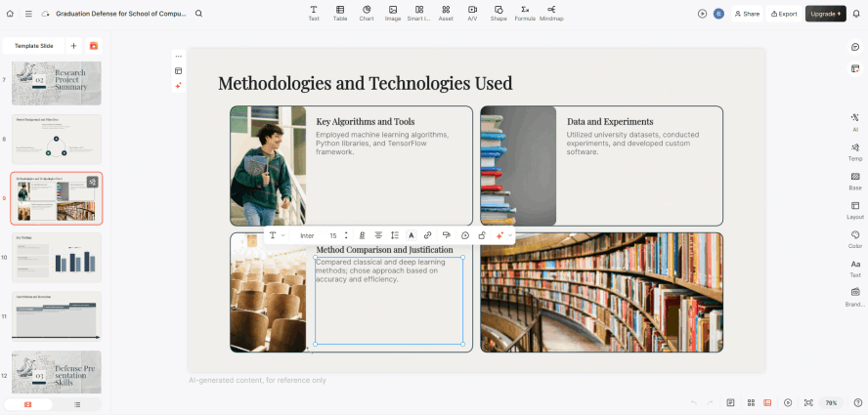Viewport: 868px width, 415px height.
Task: Toggle bold formatting in floating toolbar
Action: click(x=362, y=235)
